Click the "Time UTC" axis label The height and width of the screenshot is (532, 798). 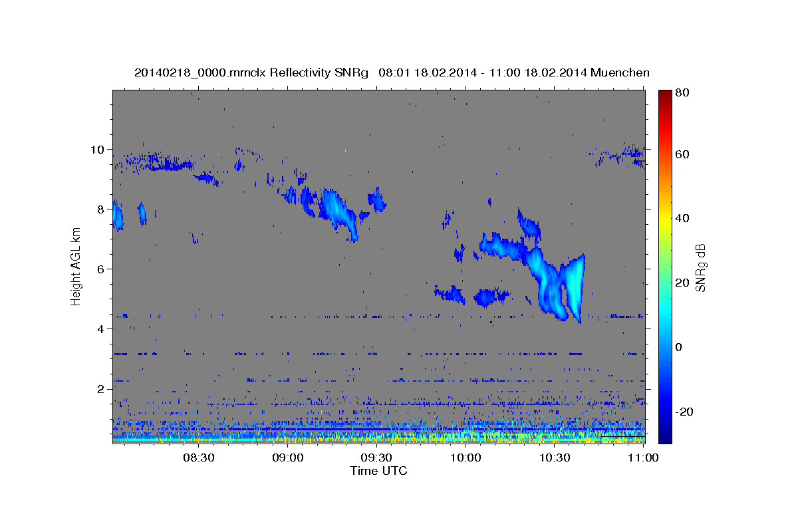[x=378, y=471]
